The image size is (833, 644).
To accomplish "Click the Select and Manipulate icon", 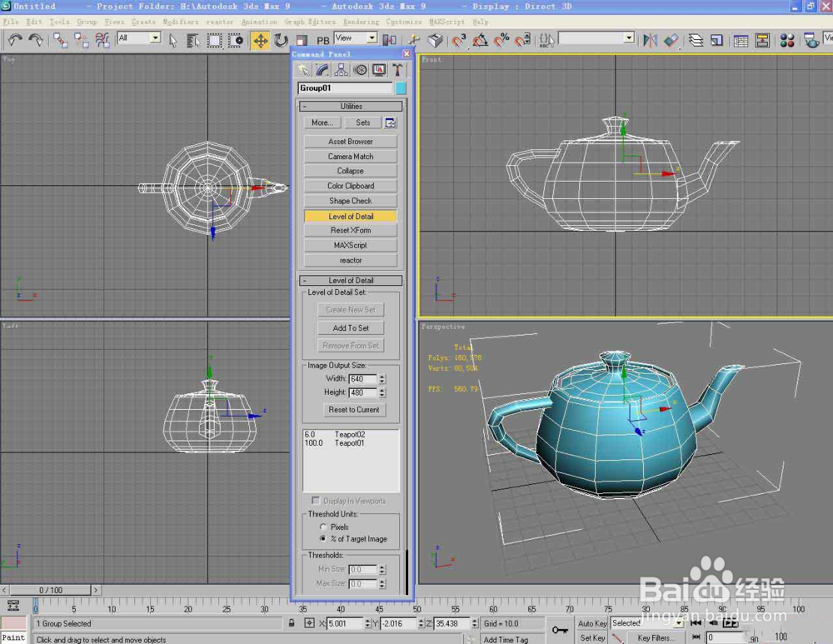I will coord(414,40).
